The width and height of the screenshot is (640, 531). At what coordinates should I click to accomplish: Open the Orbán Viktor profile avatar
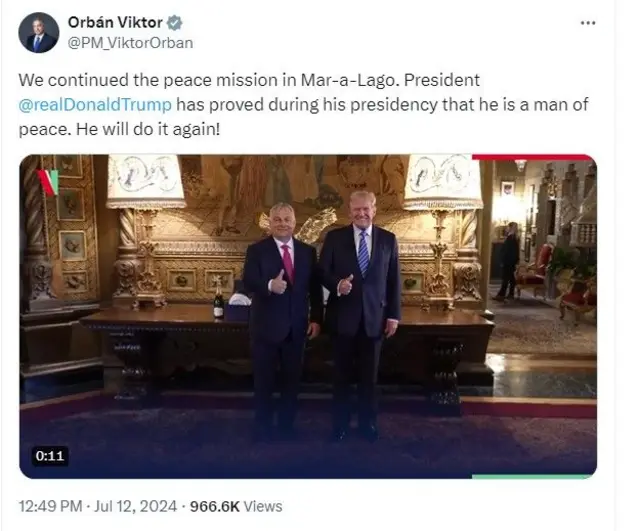click(39, 33)
